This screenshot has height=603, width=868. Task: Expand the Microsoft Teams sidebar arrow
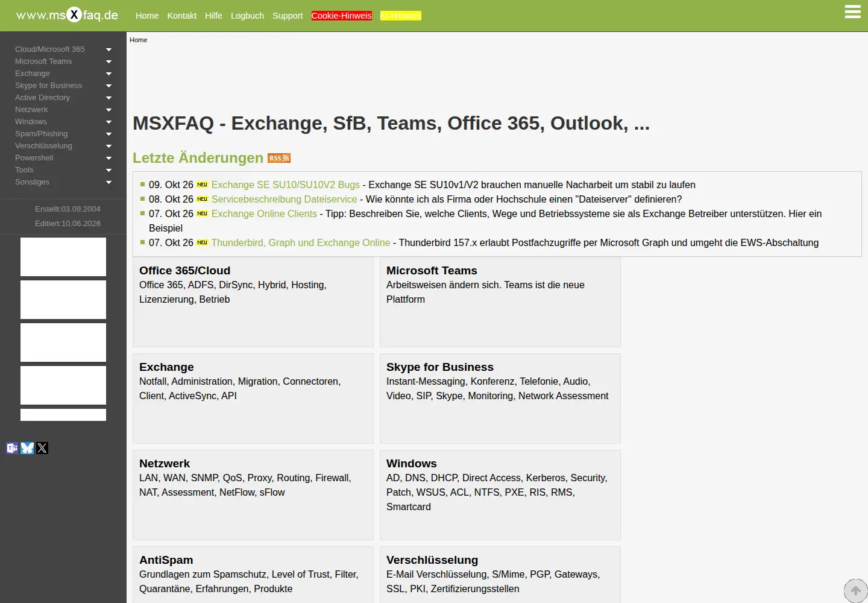109,62
